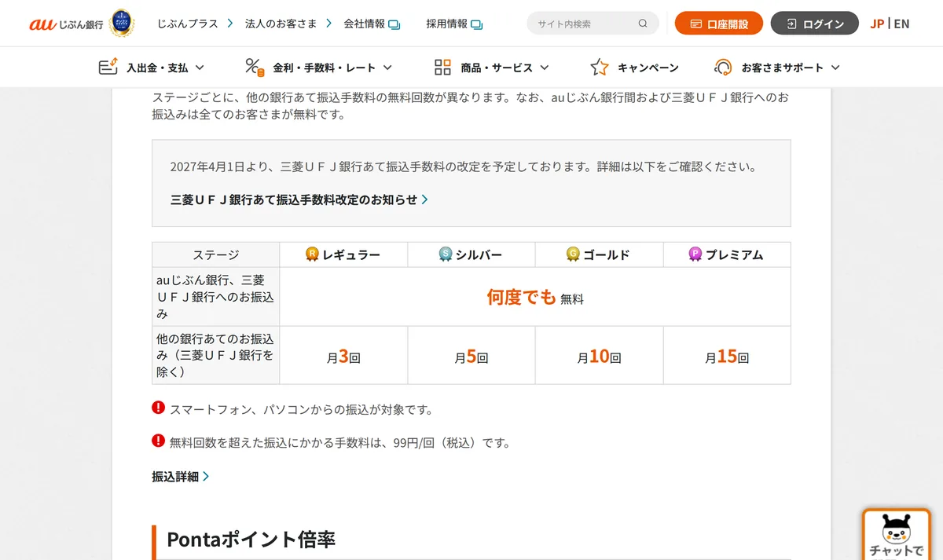Click the auじぶん銀行、三菱ＵＦＪ銀行へのお振込み row label
Viewport: 943px width, 560px height.
(x=216, y=297)
